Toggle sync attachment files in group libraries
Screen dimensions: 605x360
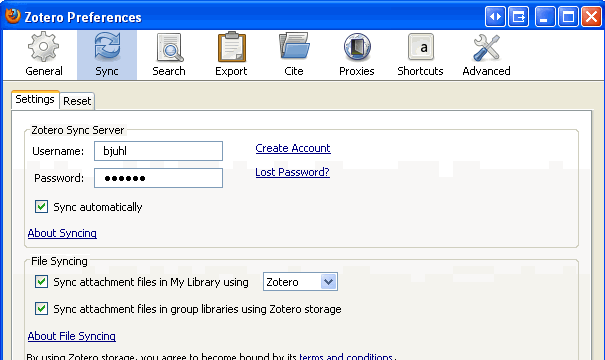coord(41,309)
